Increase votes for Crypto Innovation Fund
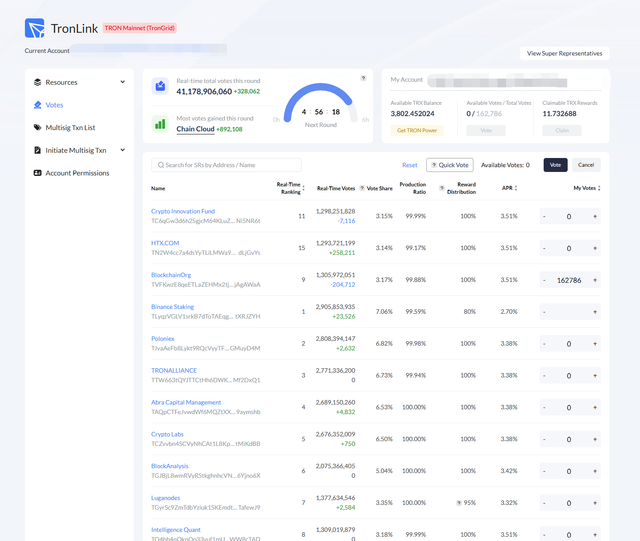The image size is (640, 541). pyautogui.click(x=595, y=216)
